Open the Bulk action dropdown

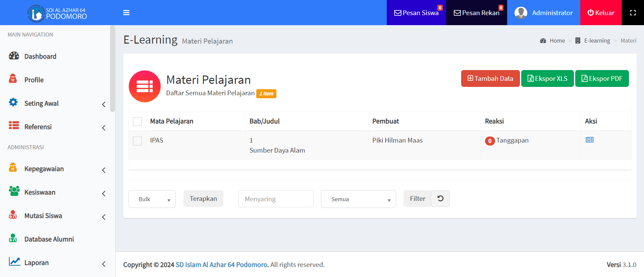tap(152, 199)
